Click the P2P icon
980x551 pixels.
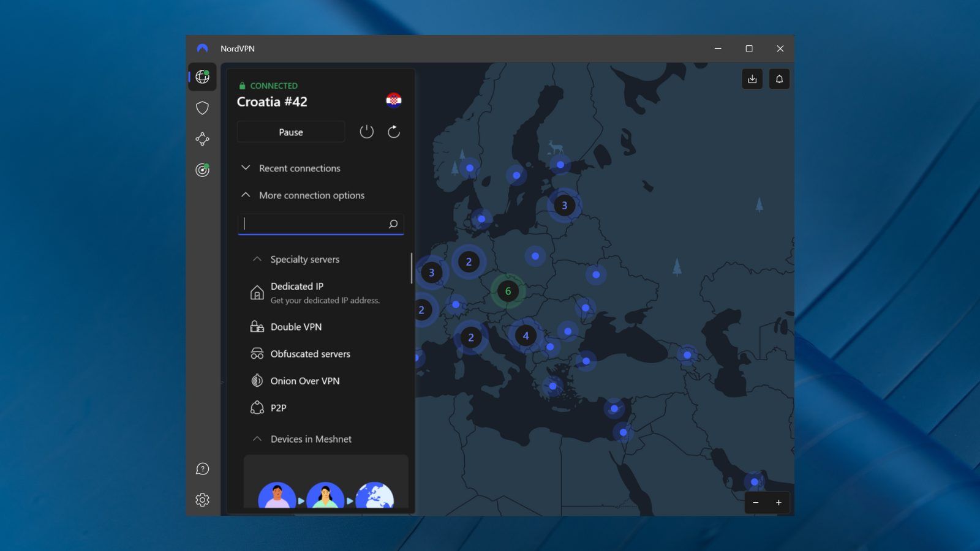[257, 408]
